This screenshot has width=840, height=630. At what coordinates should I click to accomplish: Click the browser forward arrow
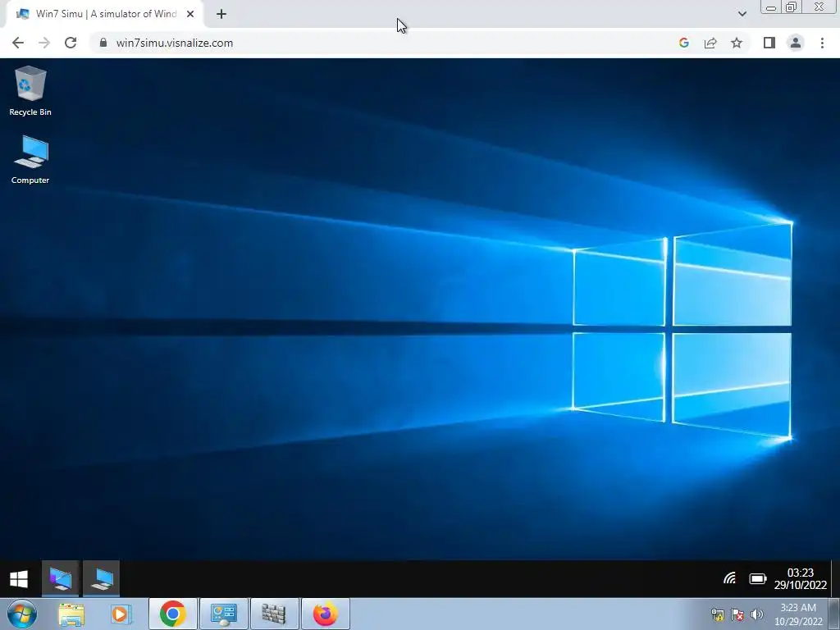(x=44, y=43)
